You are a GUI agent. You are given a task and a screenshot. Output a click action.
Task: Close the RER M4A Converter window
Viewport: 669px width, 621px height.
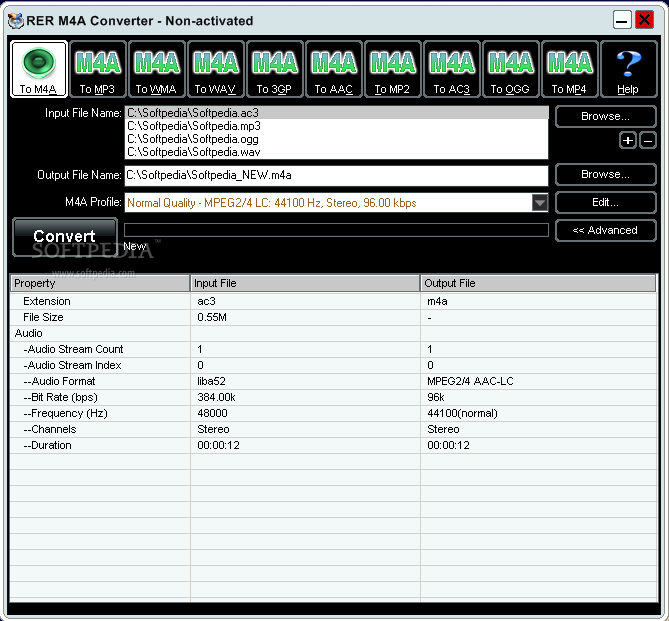pyautogui.click(x=644, y=20)
